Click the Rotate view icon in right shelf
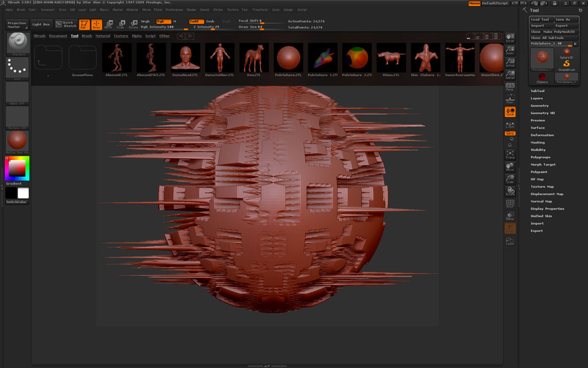 (x=510, y=191)
